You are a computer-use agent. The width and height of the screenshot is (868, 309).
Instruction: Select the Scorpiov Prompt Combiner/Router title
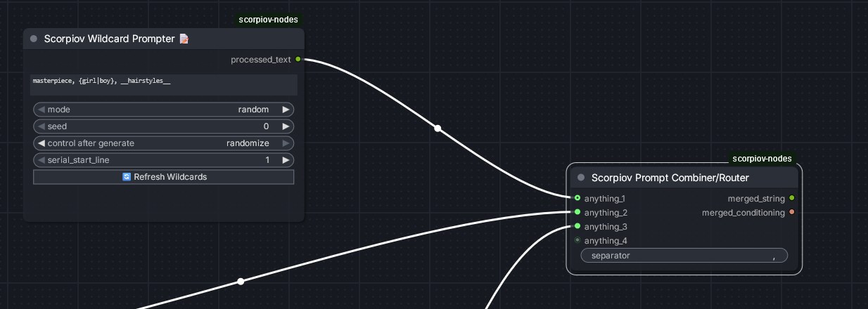[670, 178]
